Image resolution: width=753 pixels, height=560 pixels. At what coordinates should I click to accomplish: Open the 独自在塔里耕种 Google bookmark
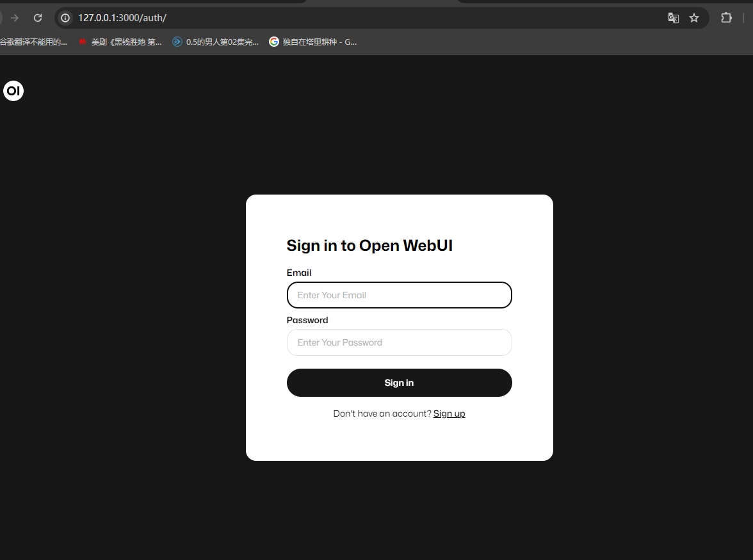tap(313, 42)
